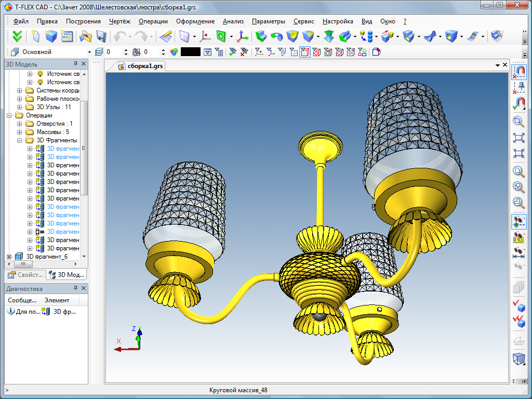Click the layers stack icon
The height and width of the screenshot is (399, 532).
[99, 52]
